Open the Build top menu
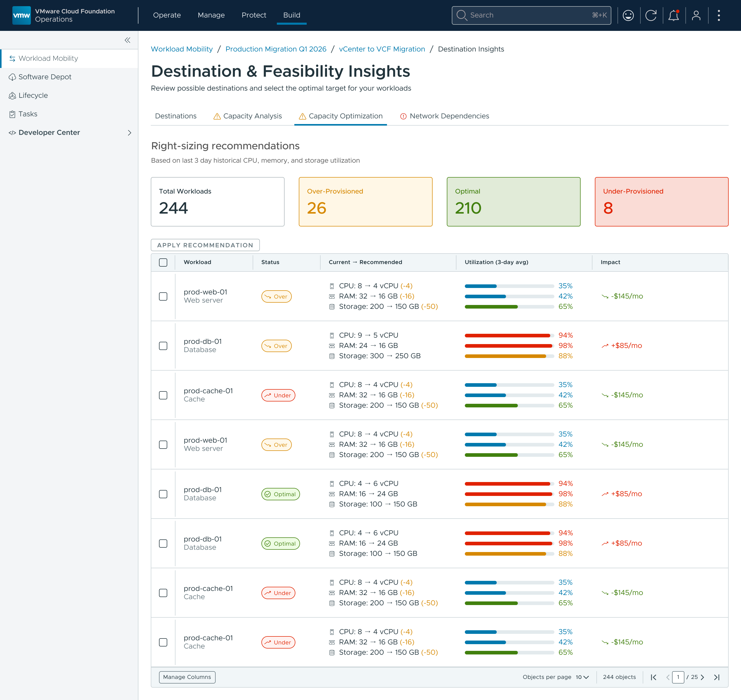Image resolution: width=741 pixels, height=700 pixels. pyautogui.click(x=292, y=15)
